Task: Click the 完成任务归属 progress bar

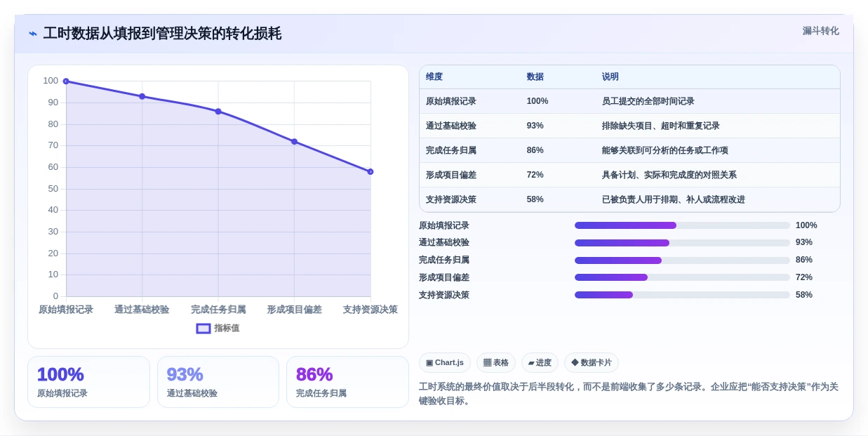Action: [x=682, y=260]
